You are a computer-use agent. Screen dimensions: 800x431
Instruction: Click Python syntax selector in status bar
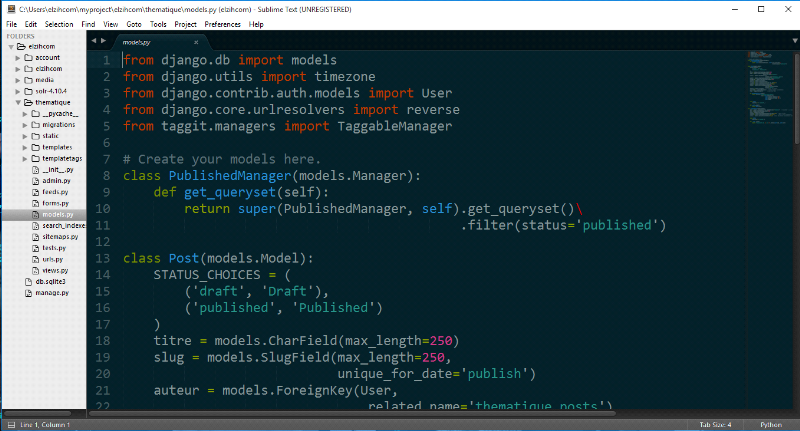click(x=772, y=424)
